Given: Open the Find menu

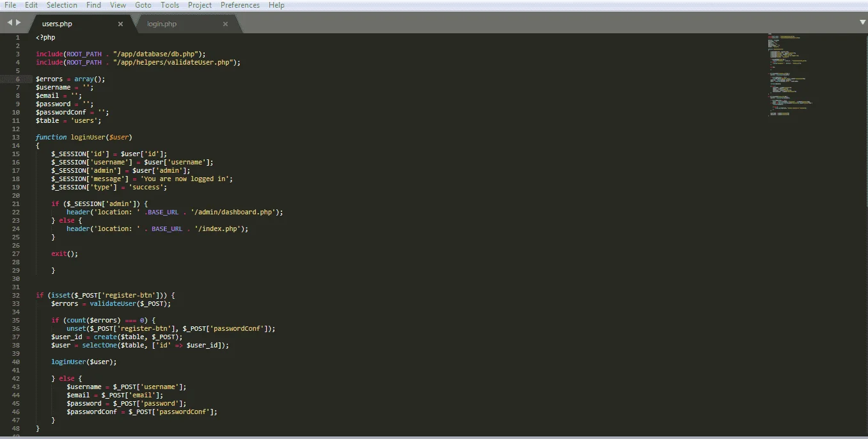Looking at the screenshot, I should click(93, 5).
